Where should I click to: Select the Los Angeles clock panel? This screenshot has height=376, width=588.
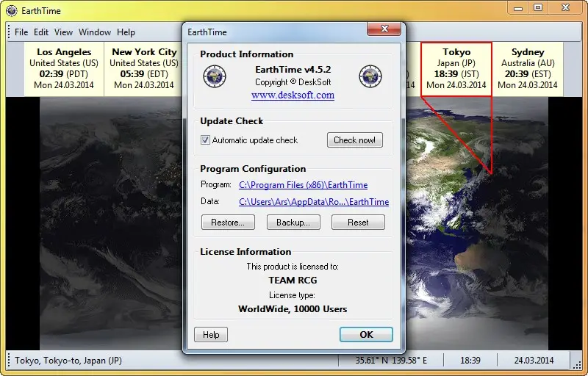pyautogui.click(x=64, y=69)
